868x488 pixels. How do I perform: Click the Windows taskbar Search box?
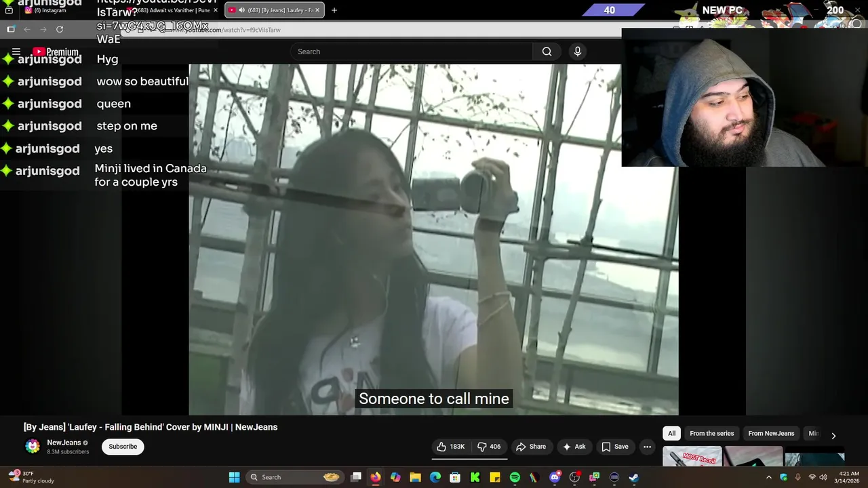pos(295,477)
